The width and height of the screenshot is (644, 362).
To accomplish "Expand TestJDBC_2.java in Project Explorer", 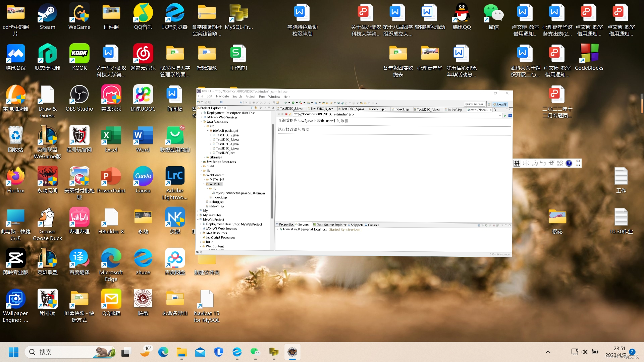I will coord(211,135).
